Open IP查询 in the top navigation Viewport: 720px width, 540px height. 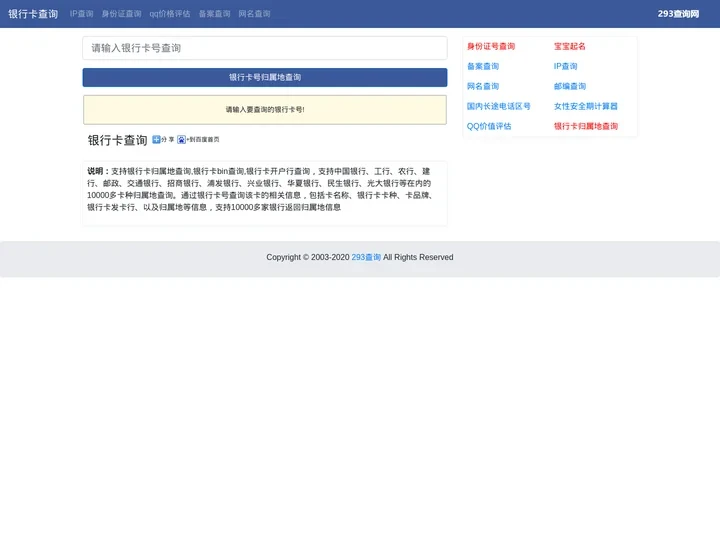pyautogui.click(x=81, y=14)
